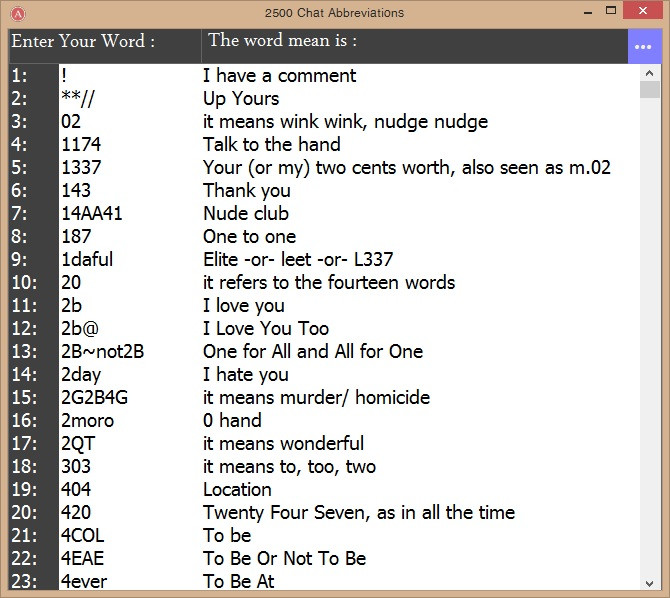Select the '2b' abbreviation in row 11

pyautogui.click(x=71, y=306)
